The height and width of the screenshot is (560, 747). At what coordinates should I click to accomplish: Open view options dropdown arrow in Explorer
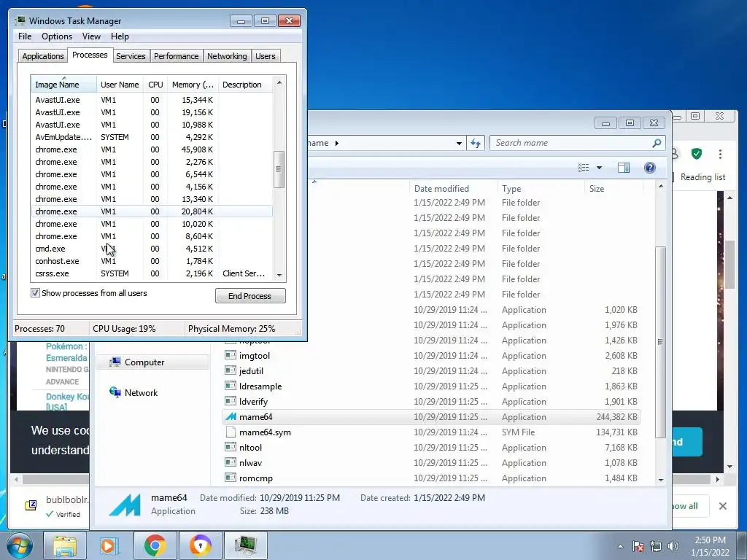[x=600, y=168]
